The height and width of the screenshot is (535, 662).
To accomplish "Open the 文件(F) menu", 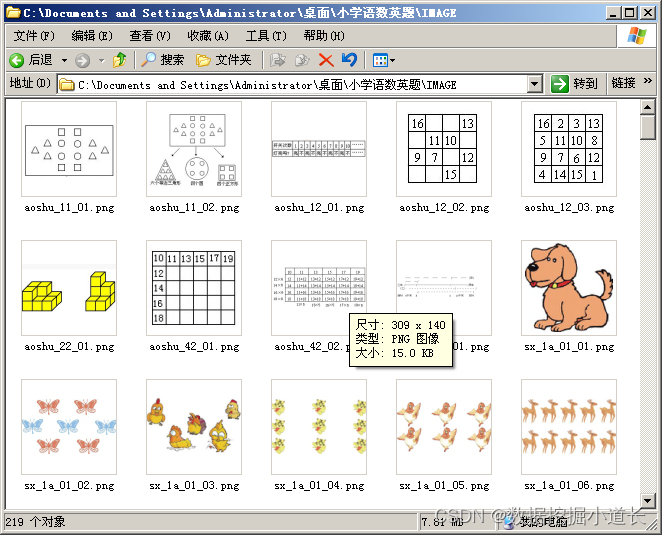I will coord(34,36).
